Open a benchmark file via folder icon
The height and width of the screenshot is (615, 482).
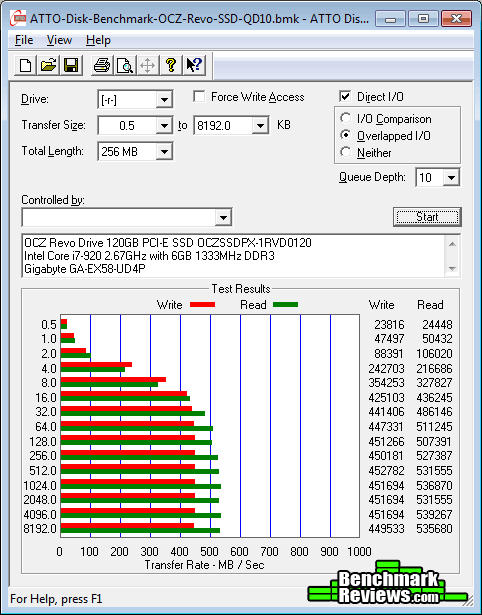click(48, 65)
